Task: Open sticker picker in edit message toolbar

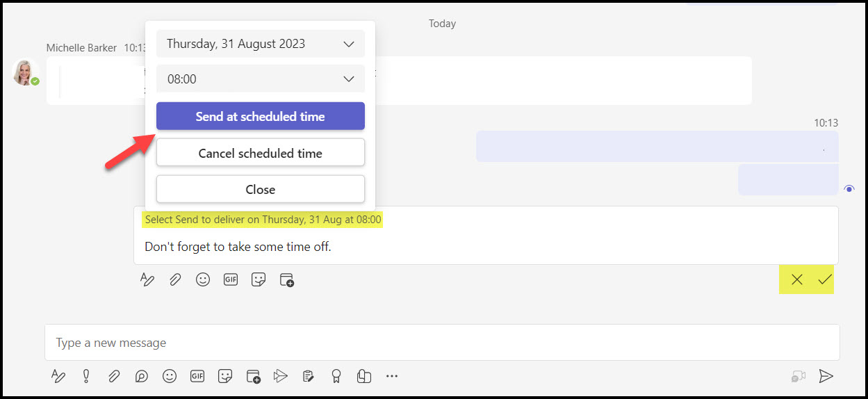Action: point(259,279)
